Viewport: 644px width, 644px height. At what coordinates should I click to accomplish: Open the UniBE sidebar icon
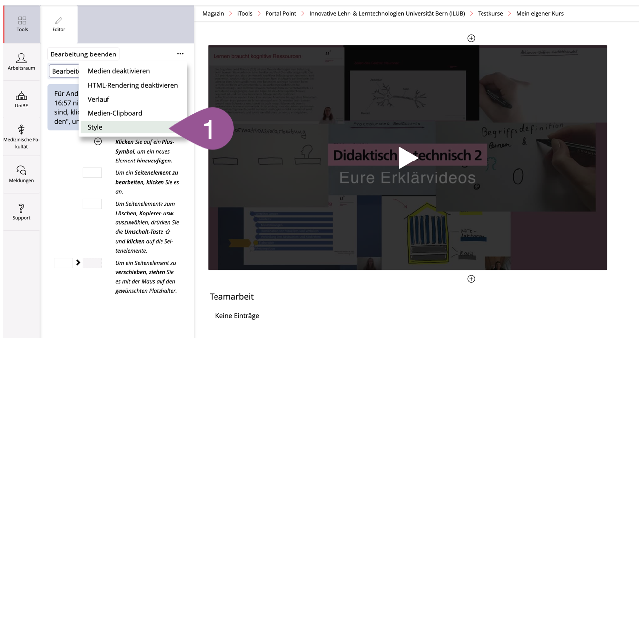(21, 99)
